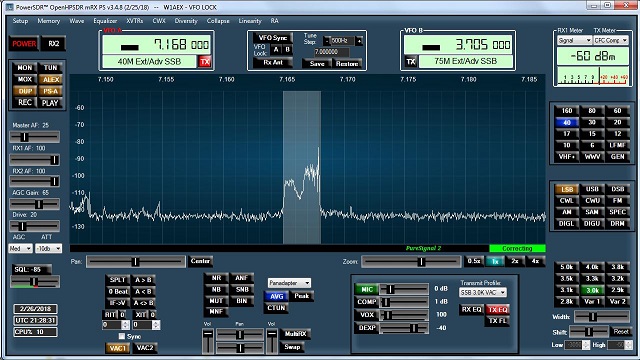Click the PLAY button
Image resolution: width=640 pixels, height=360 pixels.
(51, 102)
